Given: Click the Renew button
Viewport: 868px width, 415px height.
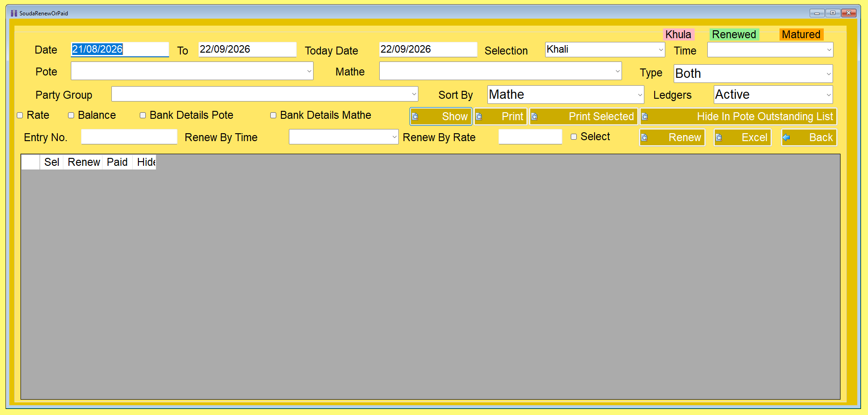Looking at the screenshot, I should click(x=672, y=137).
